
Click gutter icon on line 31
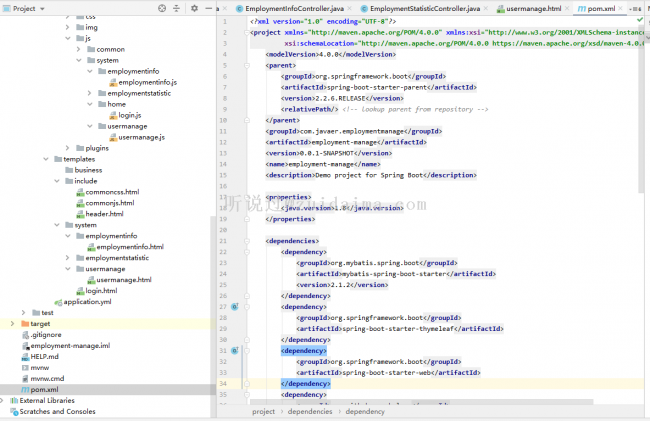pos(233,352)
